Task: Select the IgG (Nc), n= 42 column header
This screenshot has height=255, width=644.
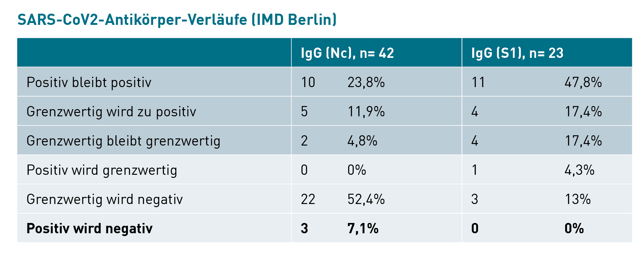Action: pyautogui.click(x=347, y=53)
